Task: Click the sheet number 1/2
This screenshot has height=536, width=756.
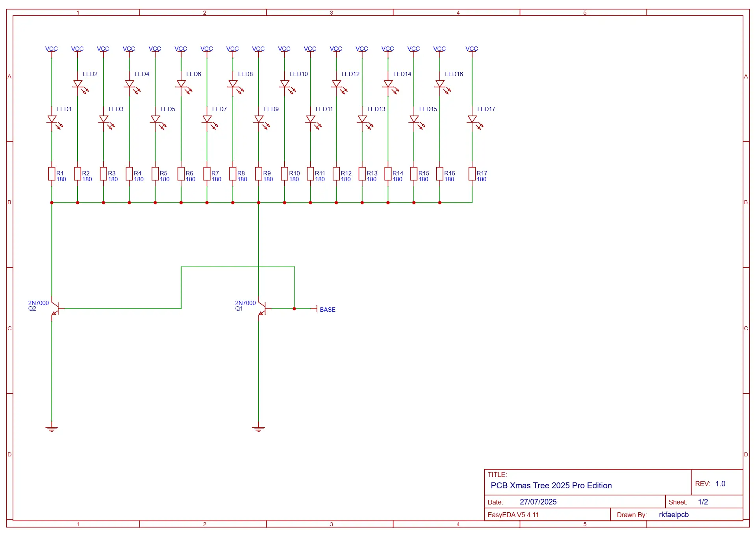Action: [703, 502]
